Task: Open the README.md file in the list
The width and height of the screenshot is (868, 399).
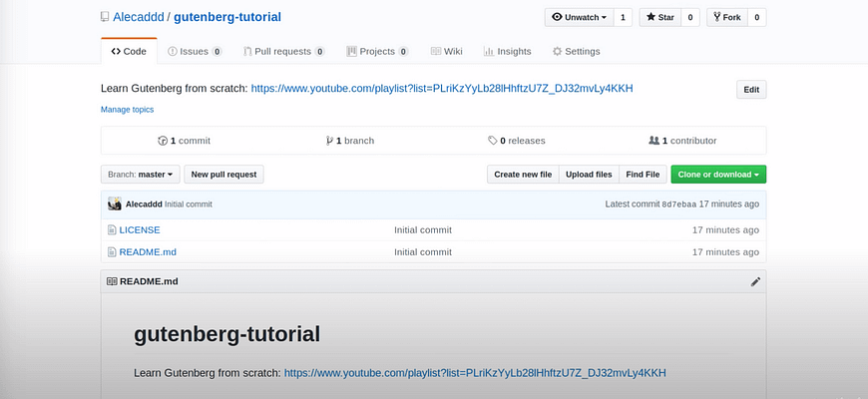Action: coord(148,251)
